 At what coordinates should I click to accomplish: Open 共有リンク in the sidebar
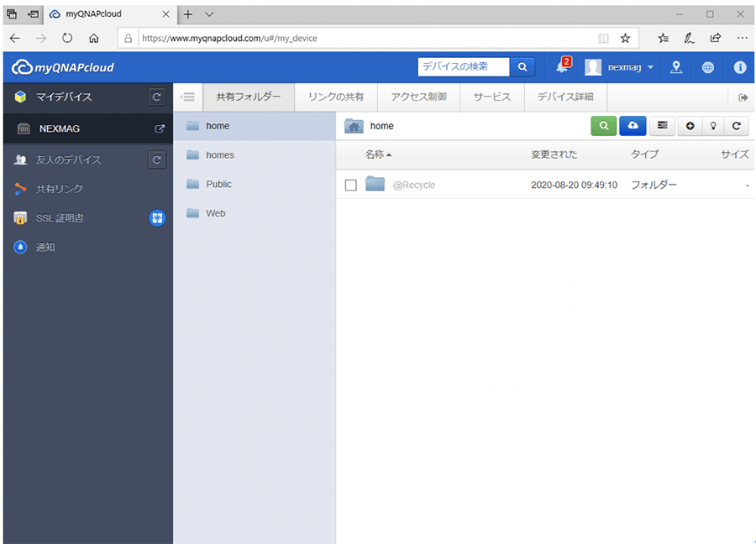60,189
